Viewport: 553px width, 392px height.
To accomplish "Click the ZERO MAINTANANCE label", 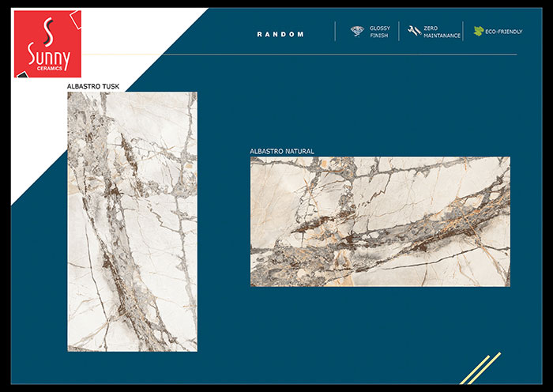I will [x=442, y=32].
